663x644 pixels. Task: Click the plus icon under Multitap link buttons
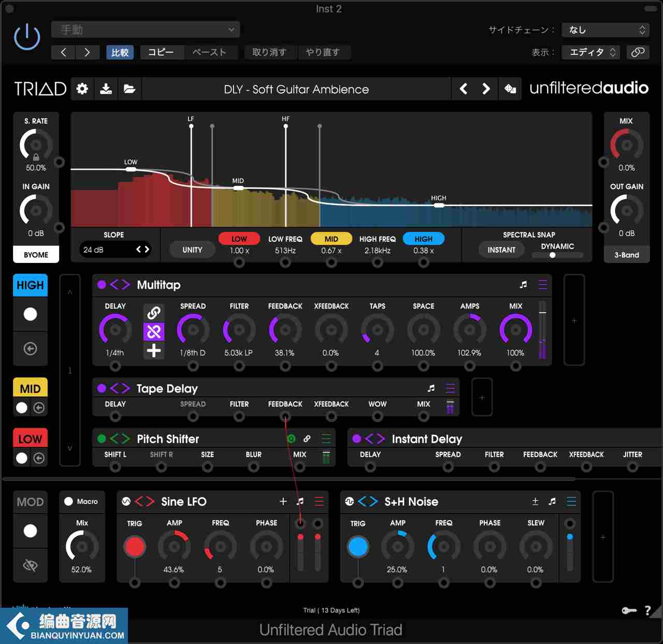click(154, 350)
